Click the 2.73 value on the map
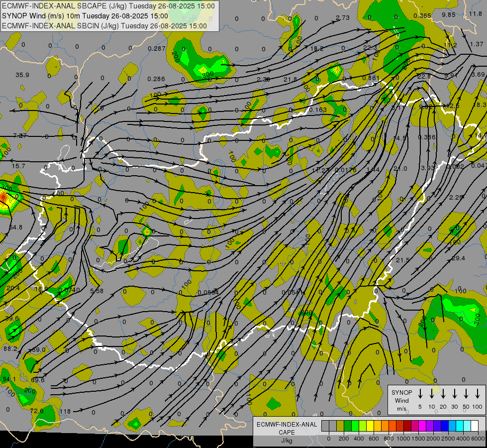This screenshot has width=487, height=448. 343,18
